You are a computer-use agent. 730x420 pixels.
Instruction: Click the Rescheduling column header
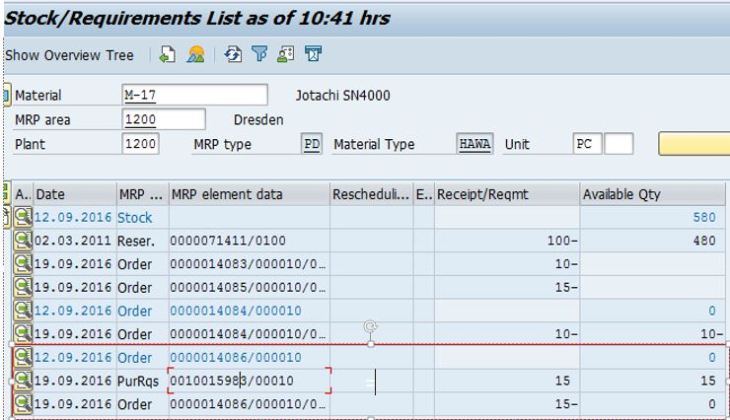[x=371, y=194]
